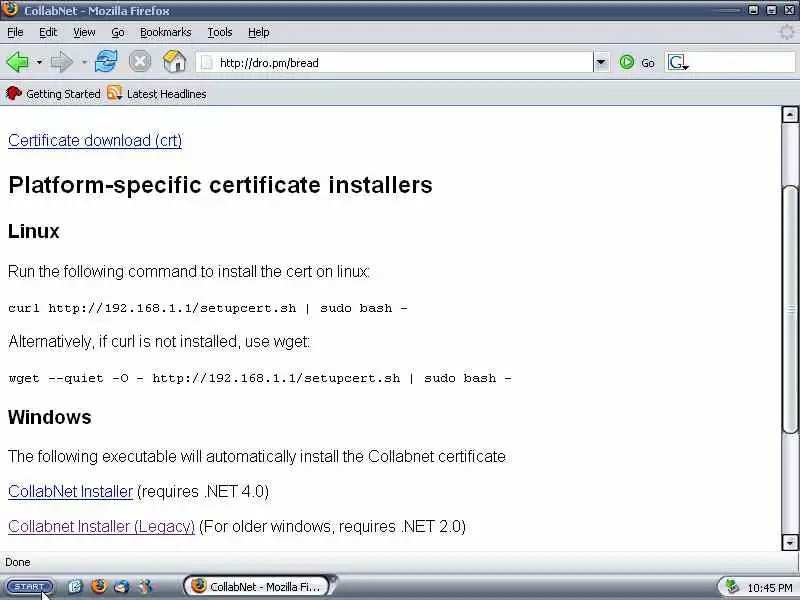Select the CollabNet Firefox taskbar button
The image size is (800, 600).
click(x=258, y=587)
